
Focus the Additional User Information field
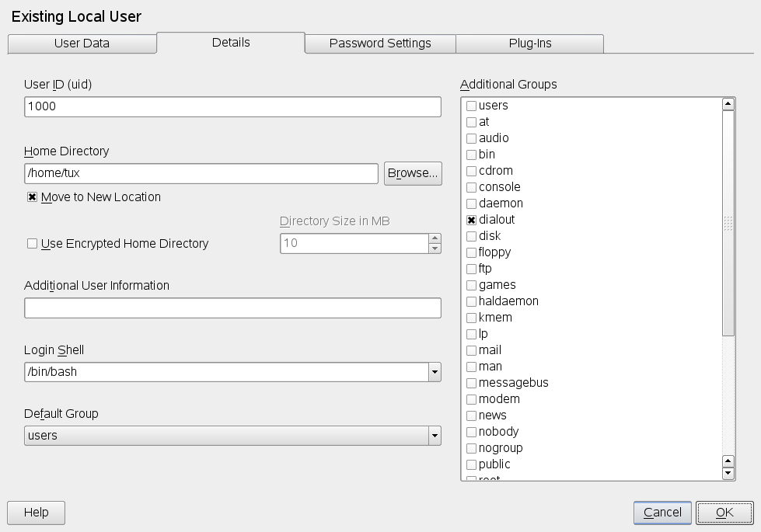[232, 308]
